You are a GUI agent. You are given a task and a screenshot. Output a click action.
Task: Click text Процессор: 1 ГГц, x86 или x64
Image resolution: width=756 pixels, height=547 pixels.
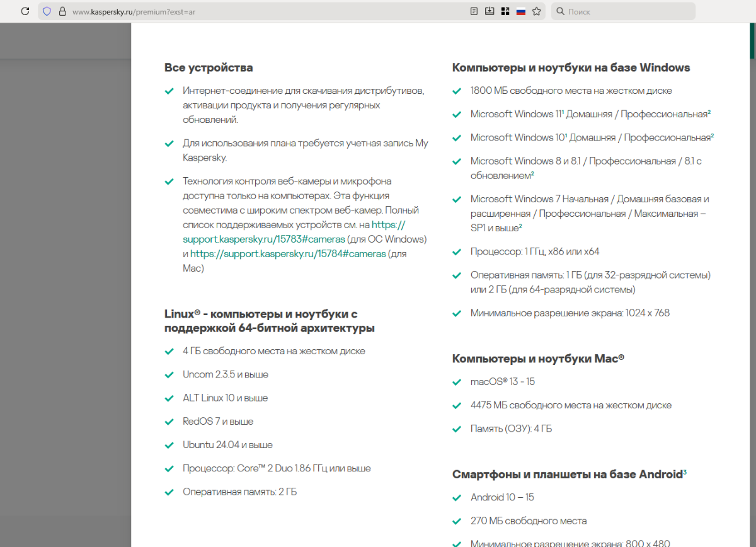coord(535,251)
